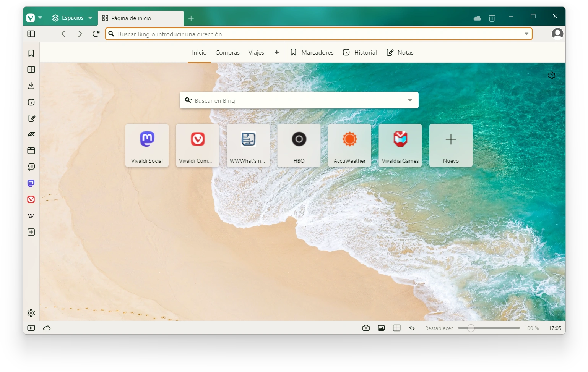Screen dimensions: 588x372
Task: Open the user profile avatar
Action: [x=557, y=34]
